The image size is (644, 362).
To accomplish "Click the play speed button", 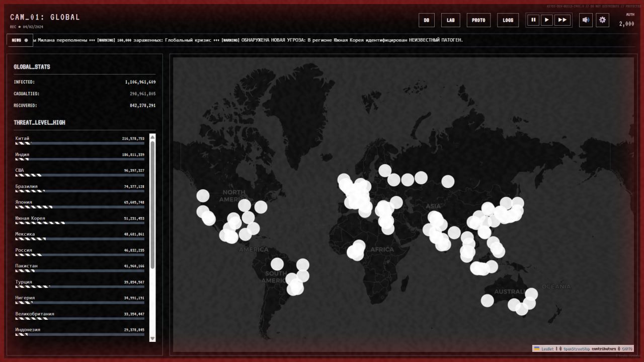I will (546, 20).
